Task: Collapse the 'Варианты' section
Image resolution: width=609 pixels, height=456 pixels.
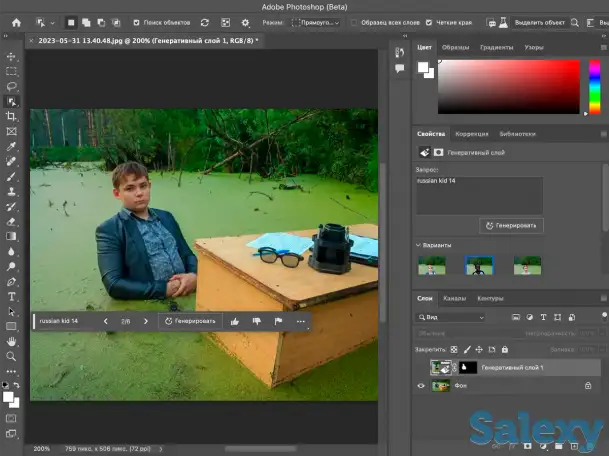Action: (x=420, y=245)
